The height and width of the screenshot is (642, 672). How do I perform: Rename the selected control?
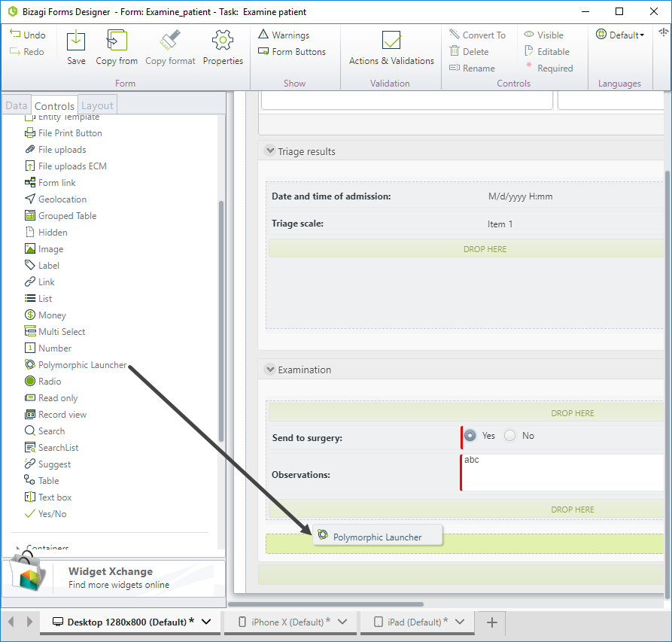point(472,68)
